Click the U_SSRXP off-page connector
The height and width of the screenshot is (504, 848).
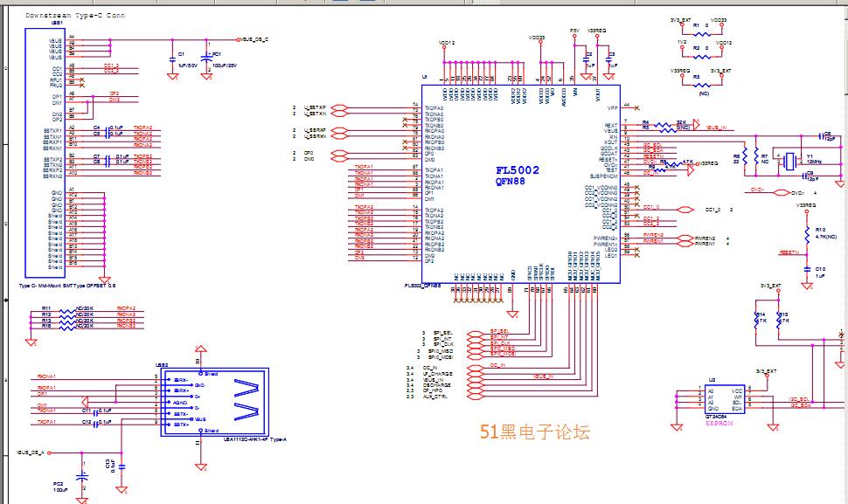click(x=338, y=130)
